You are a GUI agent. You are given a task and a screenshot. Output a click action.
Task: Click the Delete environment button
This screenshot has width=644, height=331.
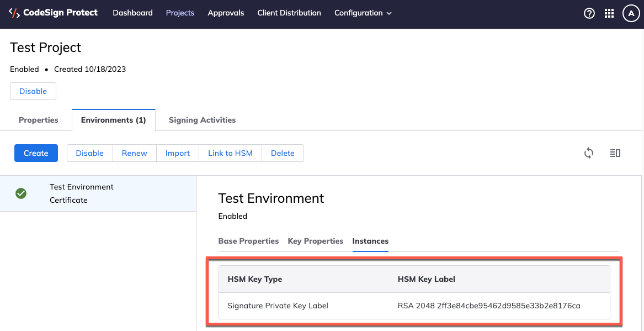283,153
